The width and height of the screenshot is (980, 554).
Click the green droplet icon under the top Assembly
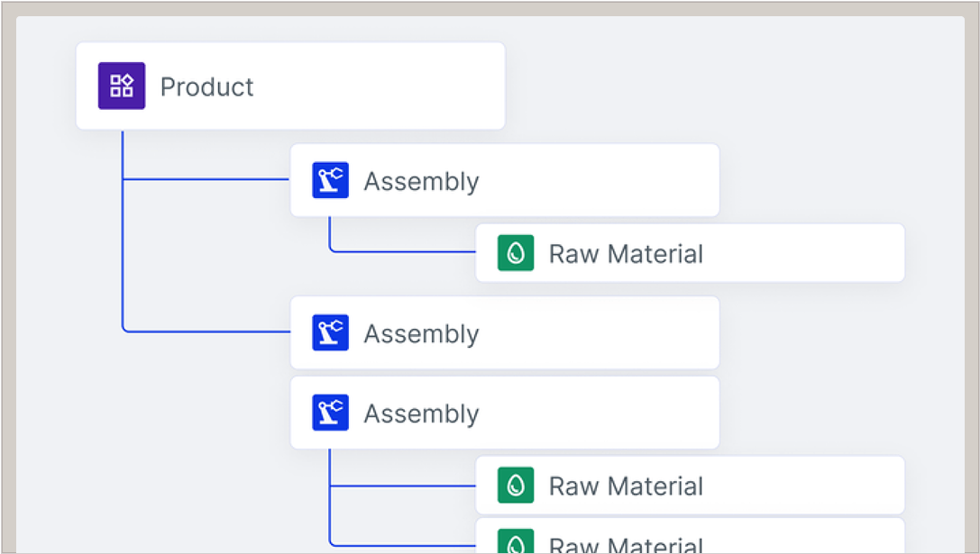coord(516,253)
